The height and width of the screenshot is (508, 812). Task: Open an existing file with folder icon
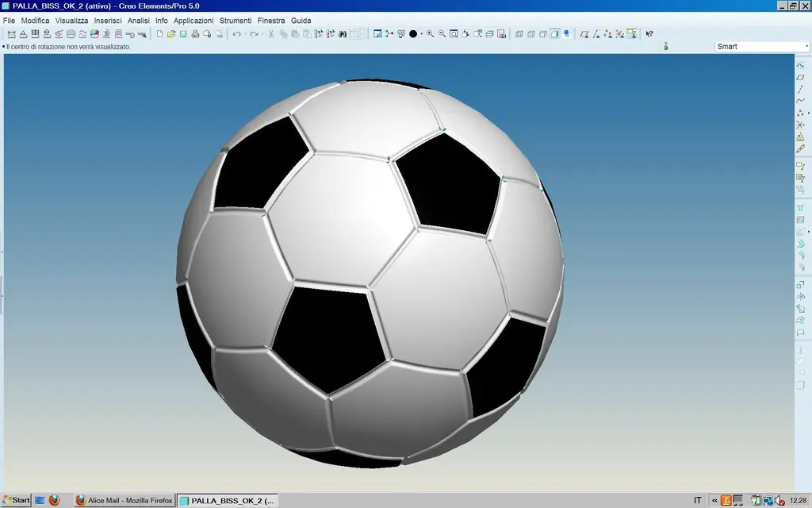point(171,34)
